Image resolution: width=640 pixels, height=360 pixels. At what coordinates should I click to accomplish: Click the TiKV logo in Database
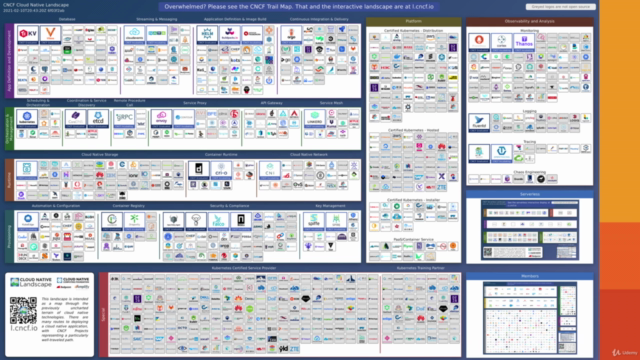(28, 35)
